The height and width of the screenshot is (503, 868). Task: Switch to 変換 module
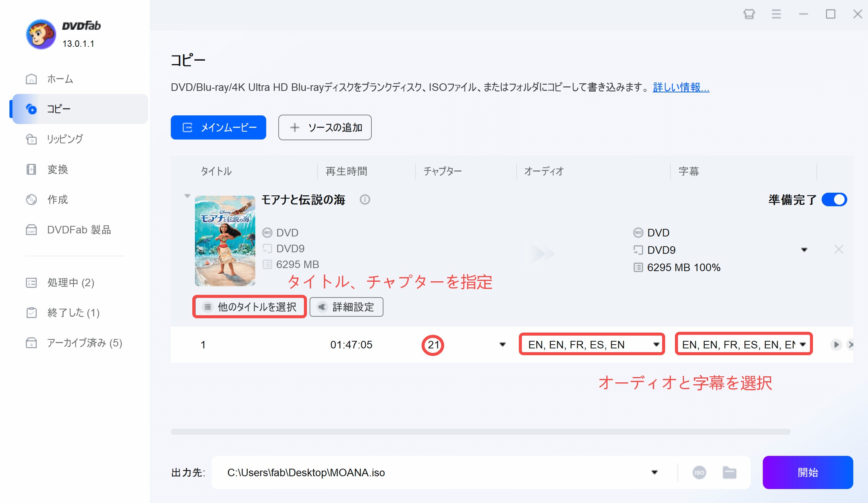click(80, 169)
